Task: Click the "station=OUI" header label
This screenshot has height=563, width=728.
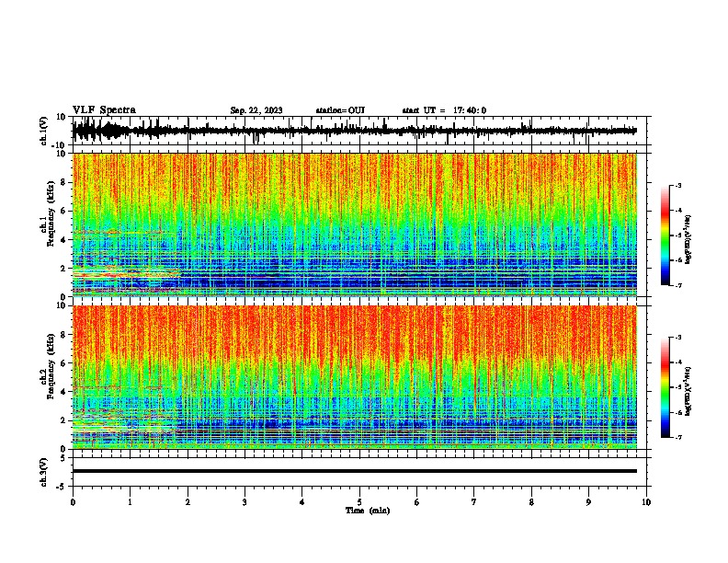Action: 340,110
